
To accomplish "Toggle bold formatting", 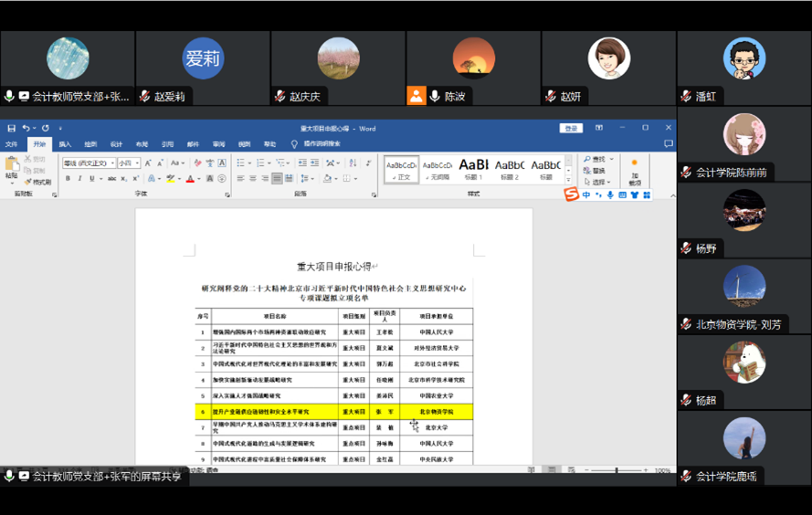I will [x=68, y=179].
